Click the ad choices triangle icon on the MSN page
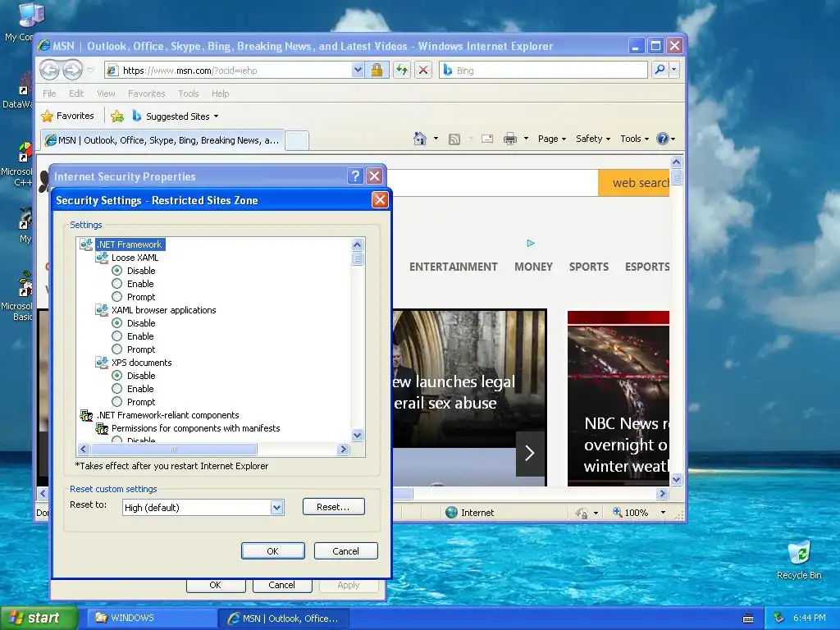This screenshot has height=630, width=840. tap(531, 243)
